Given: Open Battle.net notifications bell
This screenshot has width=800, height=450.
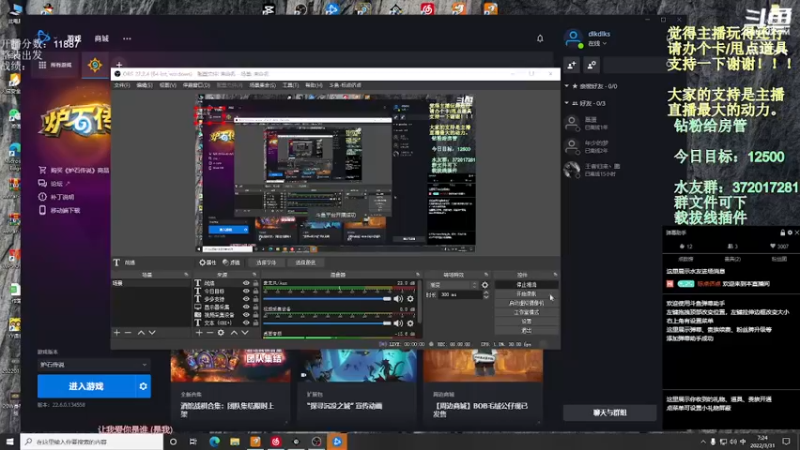Looking at the screenshot, I should tap(540, 38).
